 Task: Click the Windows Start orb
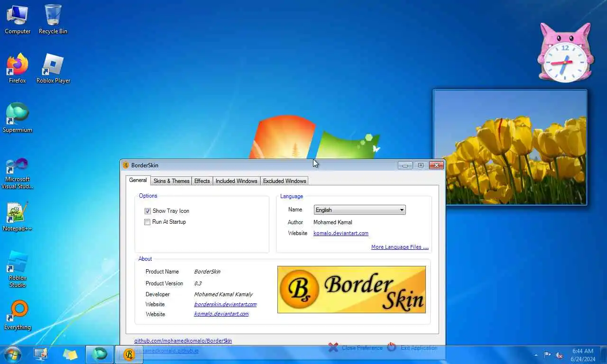pyautogui.click(x=12, y=355)
